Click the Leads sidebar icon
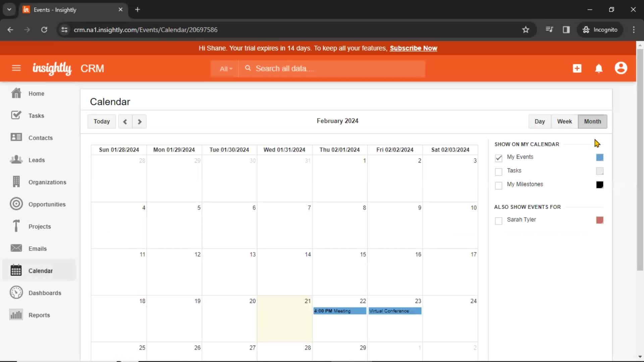 16,160
